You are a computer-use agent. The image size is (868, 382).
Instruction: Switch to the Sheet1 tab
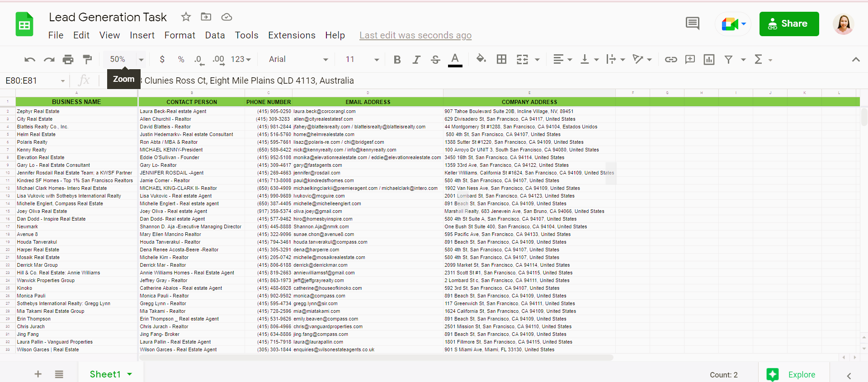105,374
